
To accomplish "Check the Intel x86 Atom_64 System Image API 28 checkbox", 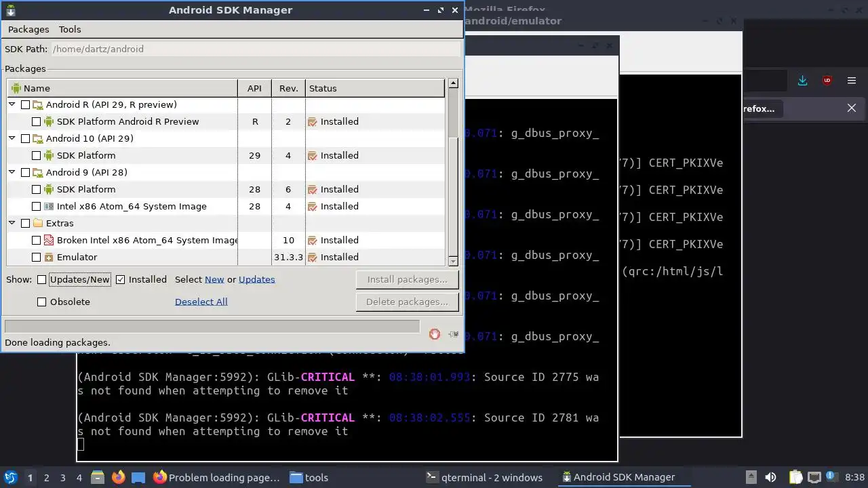I will pos(37,207).
